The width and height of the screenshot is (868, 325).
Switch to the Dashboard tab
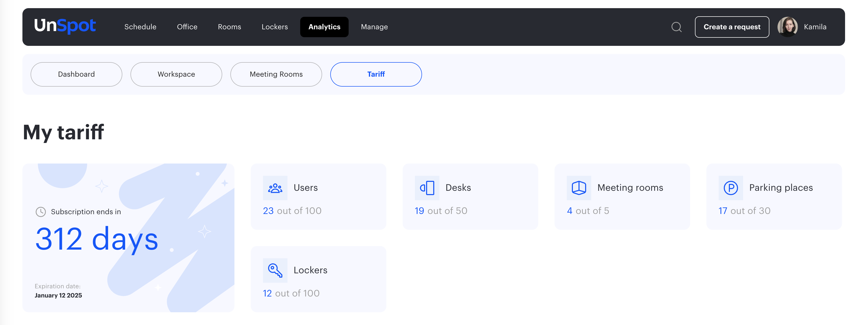(x=76, y=74)
